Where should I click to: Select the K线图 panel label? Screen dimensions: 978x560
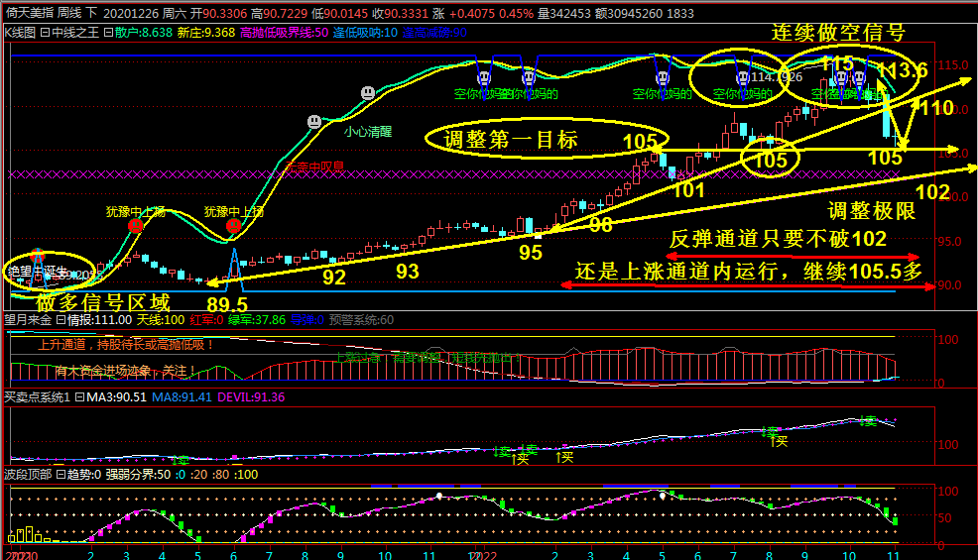(x=20, y=32)
